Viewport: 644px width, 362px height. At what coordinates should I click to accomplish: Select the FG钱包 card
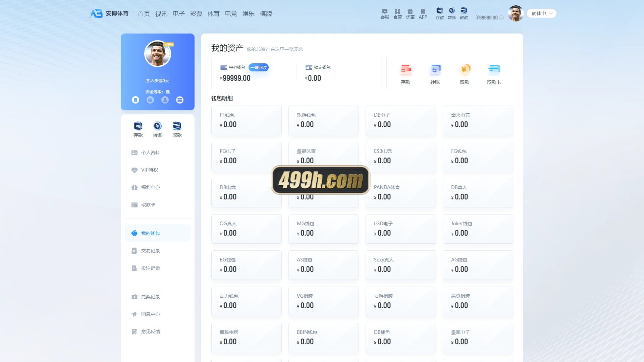tap(478, 157)
